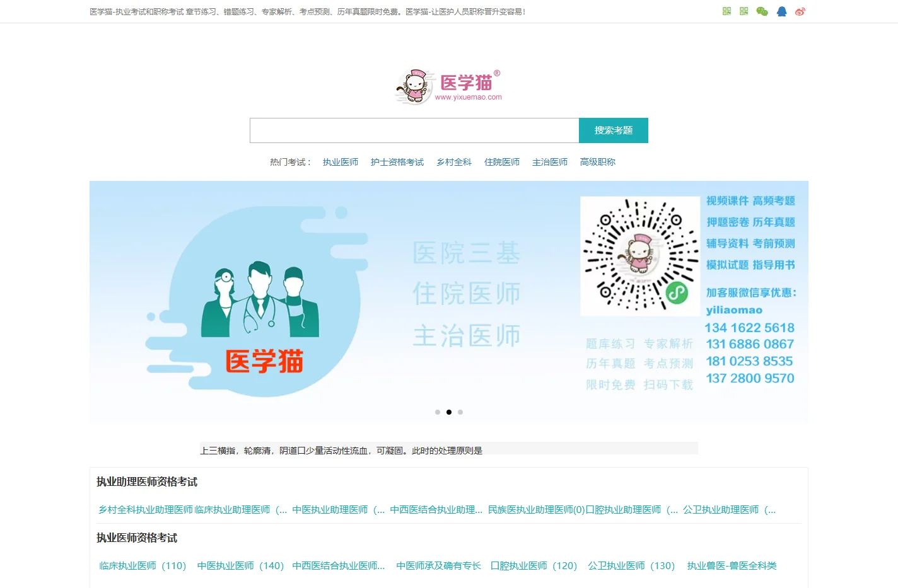This screenshot has width=898, height=588.
Task: Open 临床执业助理医师 link
Action: (241, 510)
